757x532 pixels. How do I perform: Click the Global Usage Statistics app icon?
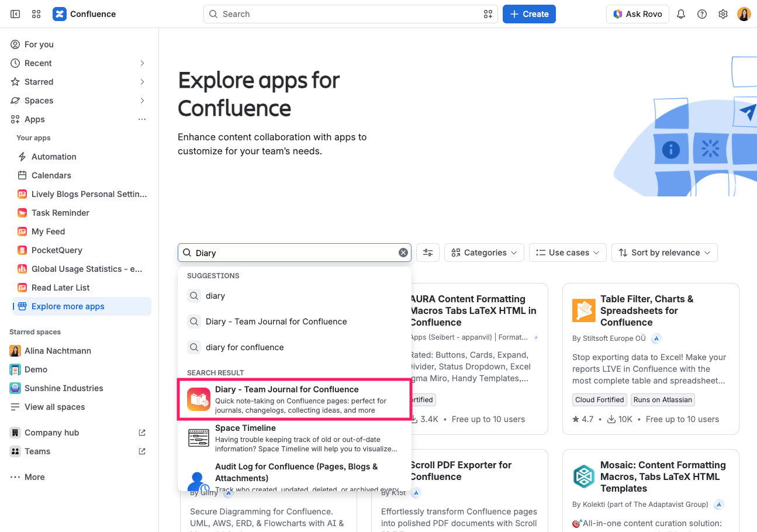pyautogui.click(x=22, y=269)
